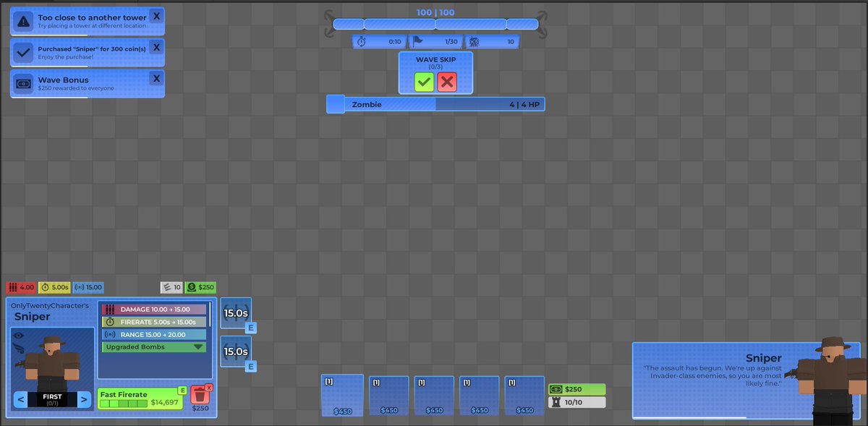
Task: Accept wave skip with green checkmark
Action: tap(424, 82)
